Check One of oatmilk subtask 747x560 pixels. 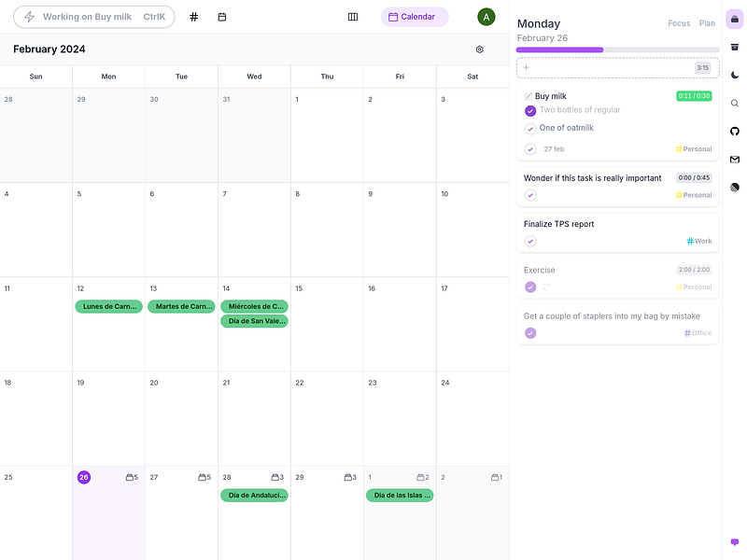[x=530, y=129]
